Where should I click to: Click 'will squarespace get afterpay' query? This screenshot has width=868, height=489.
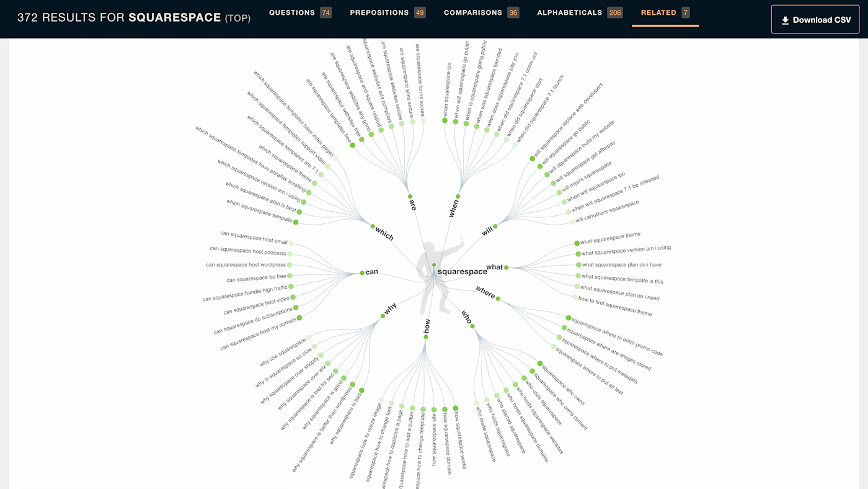pos(586,160)
